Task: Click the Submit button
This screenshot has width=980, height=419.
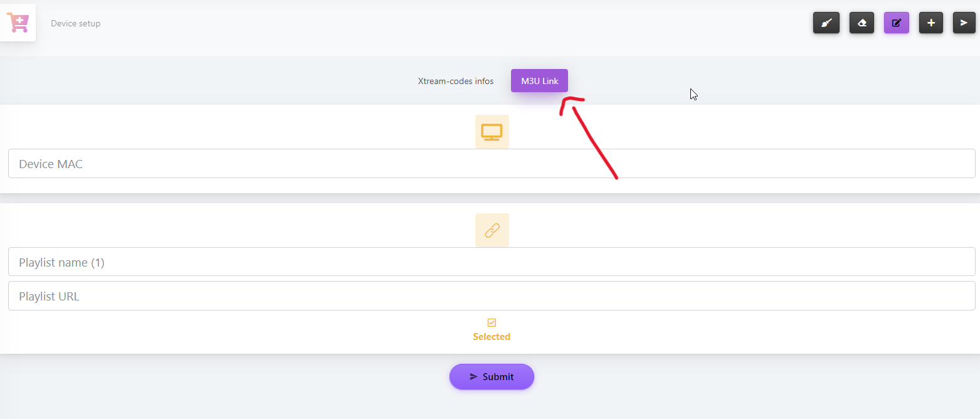Action: 492,377
